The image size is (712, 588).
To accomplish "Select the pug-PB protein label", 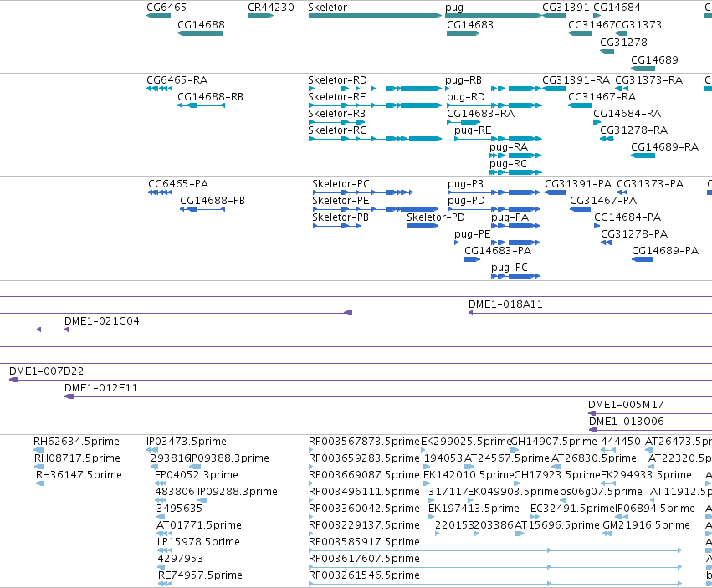I will [465, 184].
